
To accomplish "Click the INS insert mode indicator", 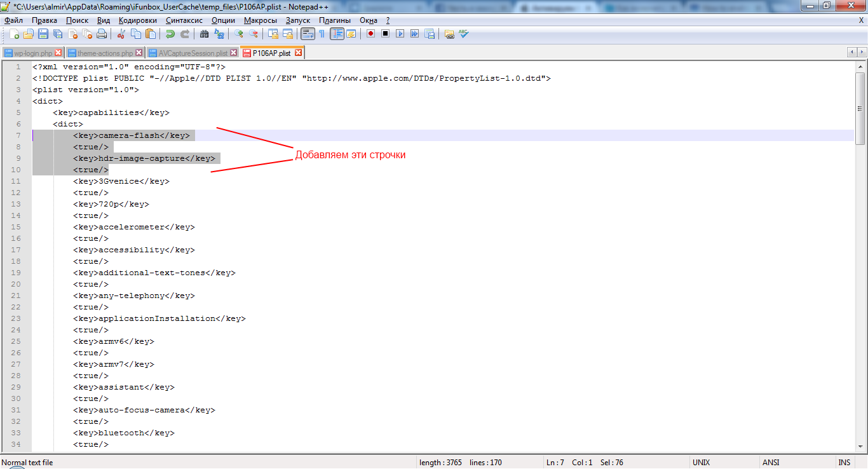I will click(844, 463).
